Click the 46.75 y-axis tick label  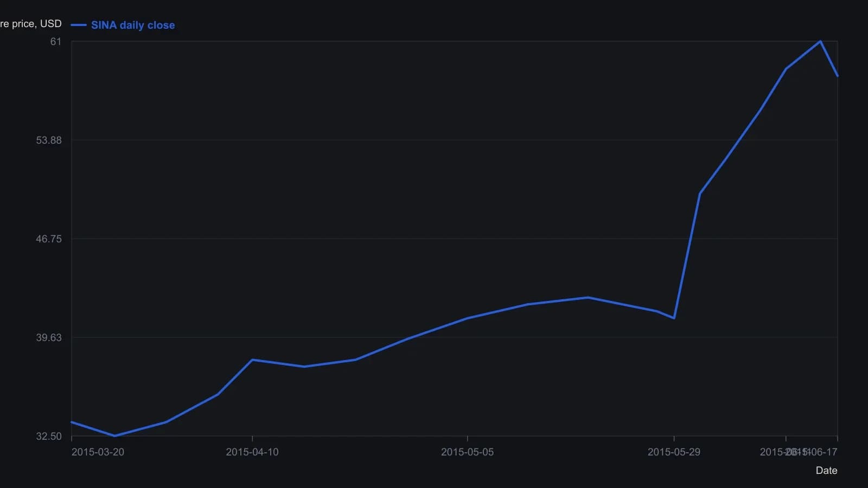(x=49, y=239)
